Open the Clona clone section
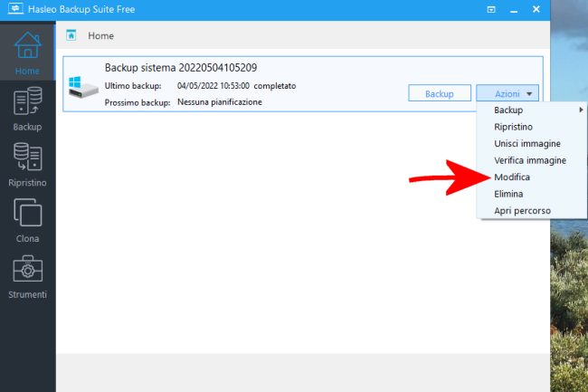 click(27, 221)
